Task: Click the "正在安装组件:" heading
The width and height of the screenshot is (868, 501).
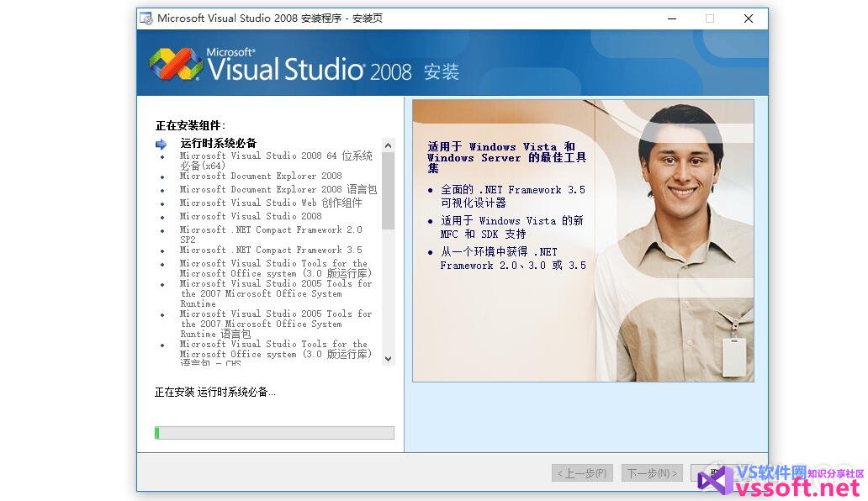Action: point(190,125)
